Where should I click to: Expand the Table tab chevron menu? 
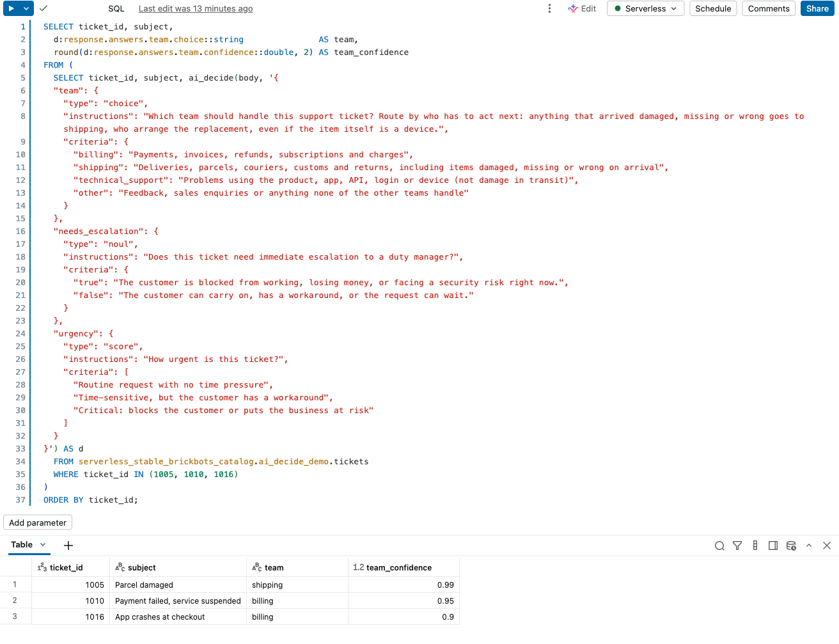(x=43, y=545)
